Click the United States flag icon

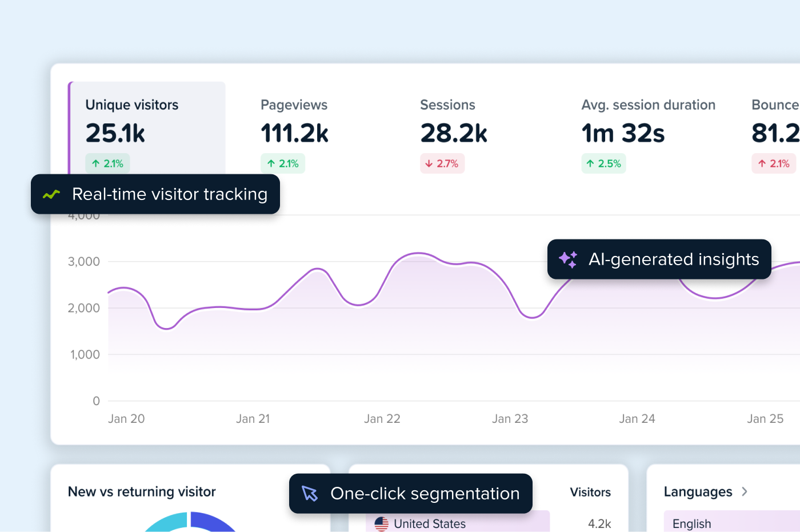click(x=381, y=523)
